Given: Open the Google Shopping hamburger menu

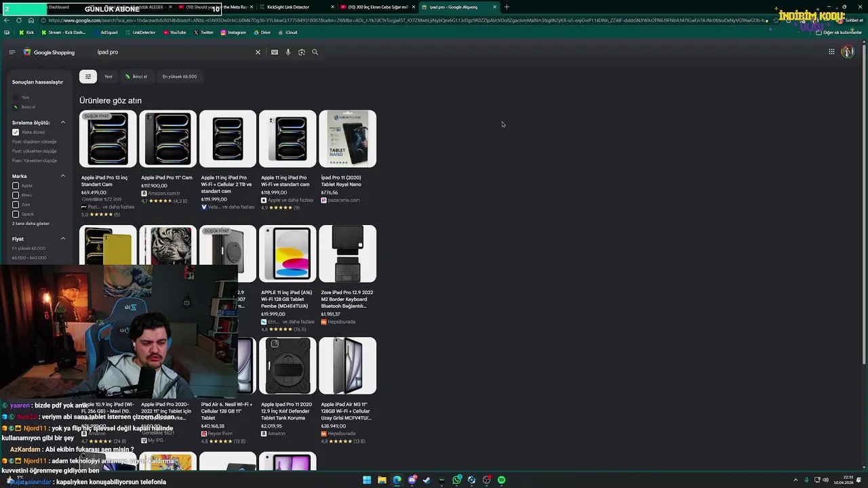Looking at the screenshot, I should [x=12, y=52].
